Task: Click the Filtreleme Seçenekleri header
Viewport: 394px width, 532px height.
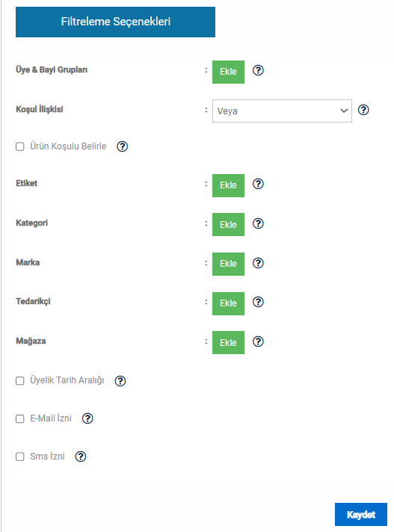Action: point(115,22)
